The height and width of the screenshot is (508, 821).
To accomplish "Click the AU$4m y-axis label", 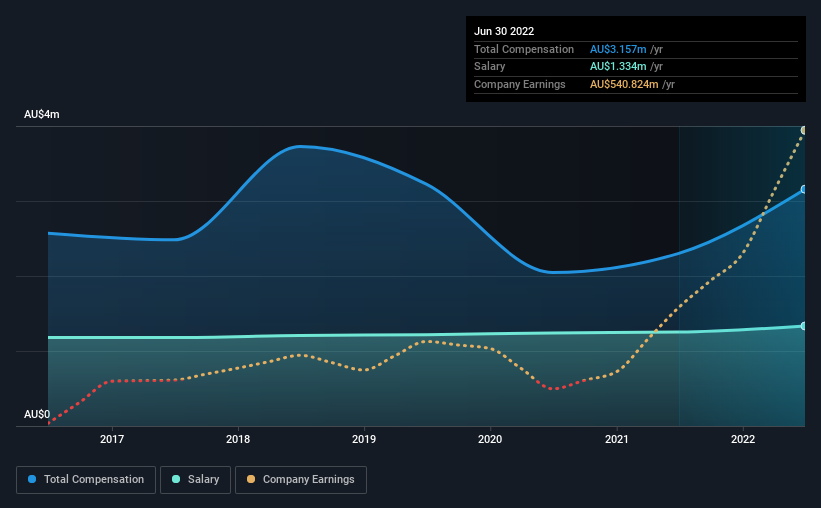I will [42, 114].
